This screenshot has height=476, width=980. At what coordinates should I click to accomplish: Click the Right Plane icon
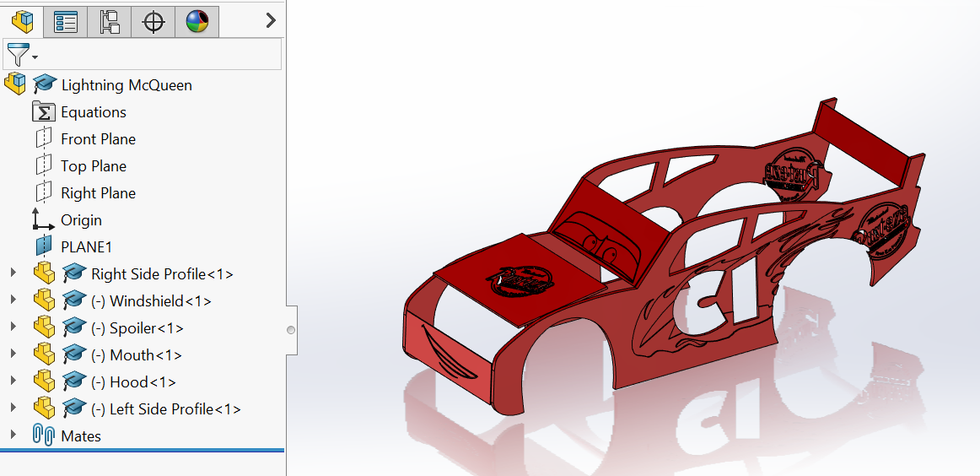[44, 192]
